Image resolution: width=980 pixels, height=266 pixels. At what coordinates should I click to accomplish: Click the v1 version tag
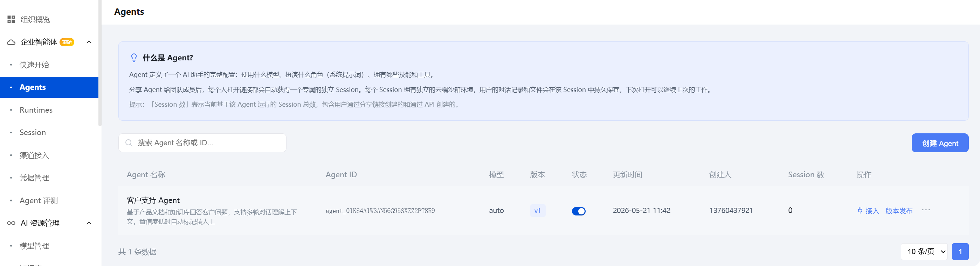[538, 211]
